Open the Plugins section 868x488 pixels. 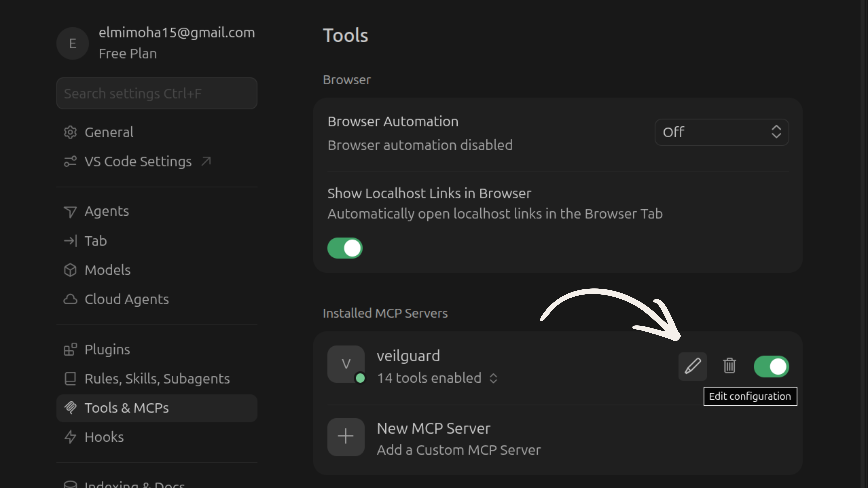pyautogui.click(x=157, y=350)
